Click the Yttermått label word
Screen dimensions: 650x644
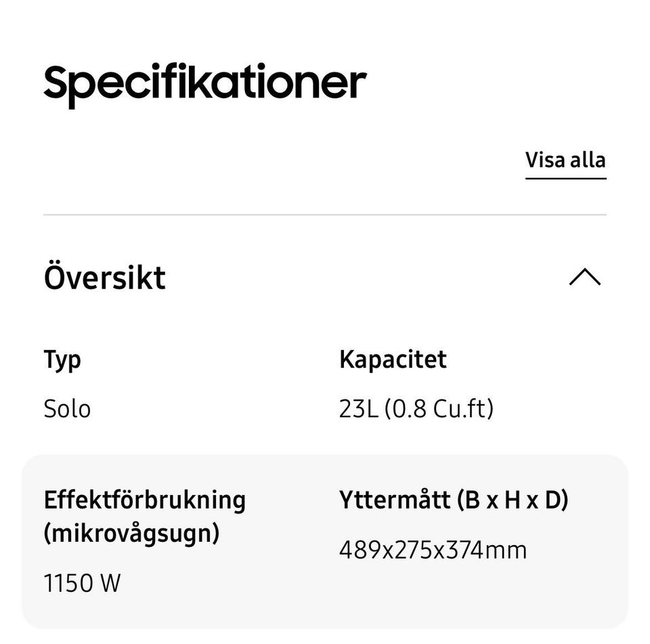tap(395, 500)
